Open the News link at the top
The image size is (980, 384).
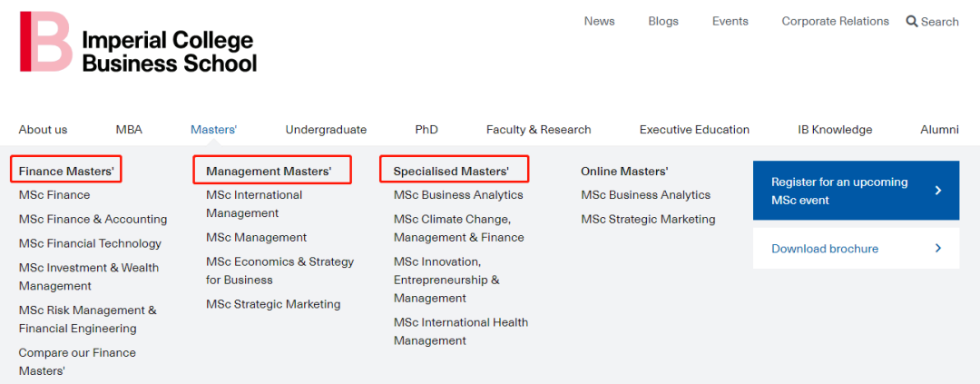click(x=600, y=21)
